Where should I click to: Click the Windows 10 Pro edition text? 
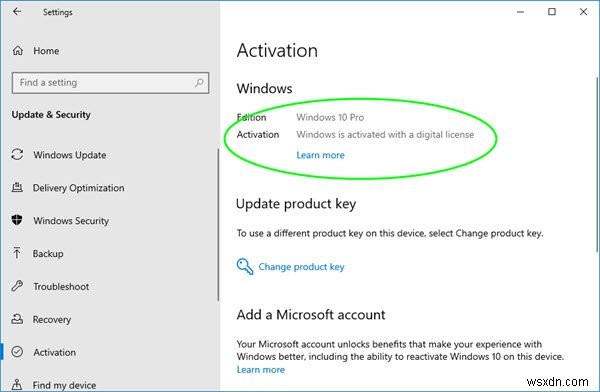[330, 117]
